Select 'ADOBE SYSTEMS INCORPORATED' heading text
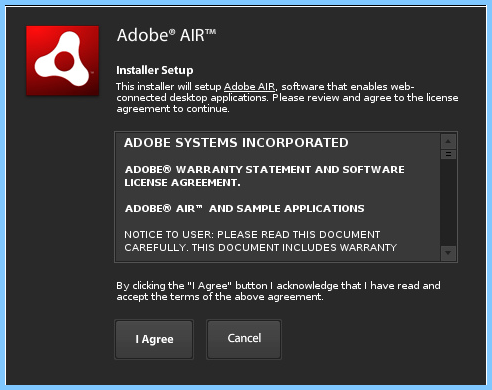Image resolution: width=492 pixels, height=390 pixels. (x=236, y=143)
